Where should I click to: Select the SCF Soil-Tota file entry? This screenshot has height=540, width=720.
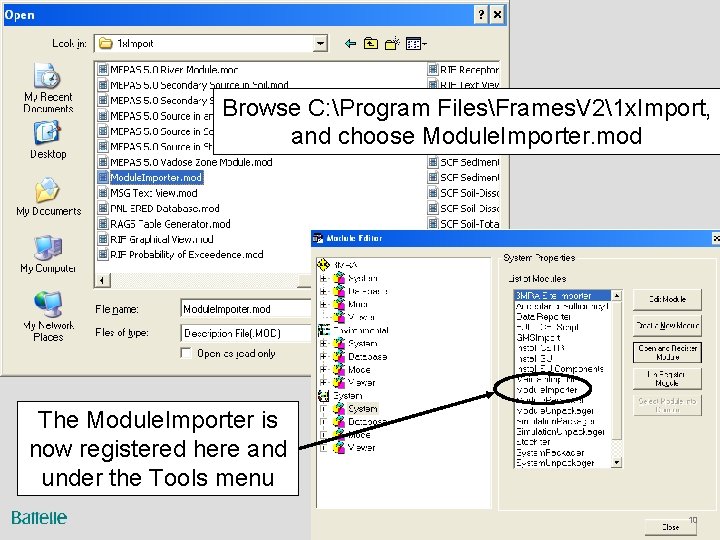coord(469,224)
